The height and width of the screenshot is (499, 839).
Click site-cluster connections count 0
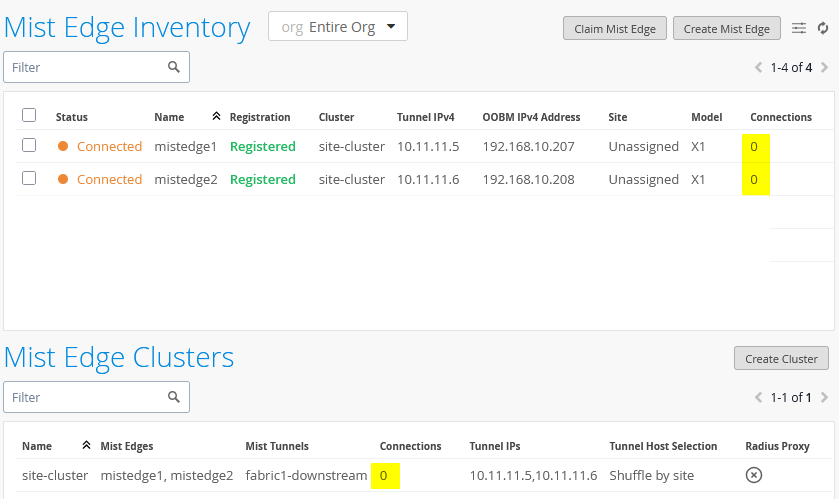click(384, 475)
